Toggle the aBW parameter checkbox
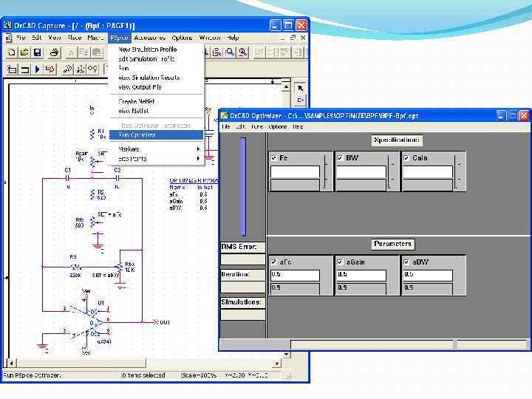 (x=406, y=262)
